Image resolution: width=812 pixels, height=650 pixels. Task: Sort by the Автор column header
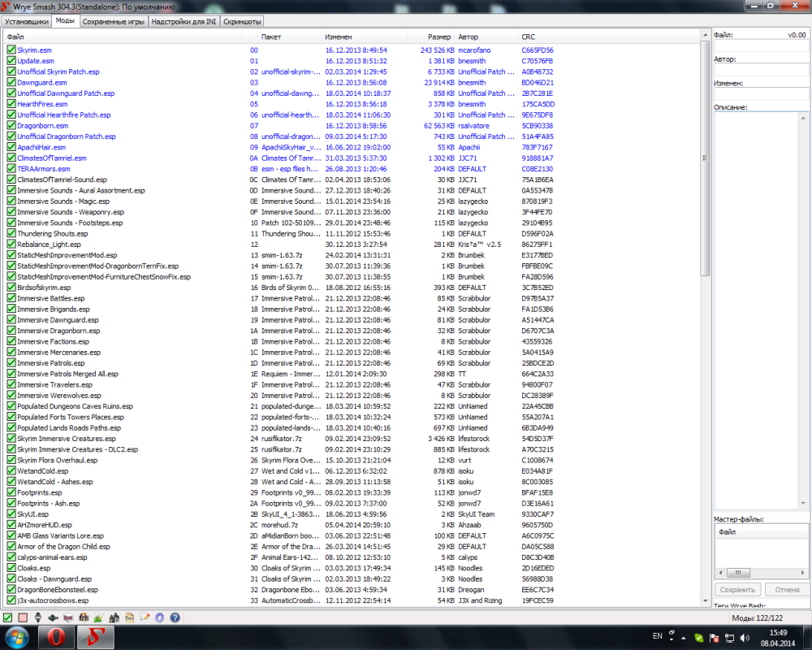click(x=486, y=37)
